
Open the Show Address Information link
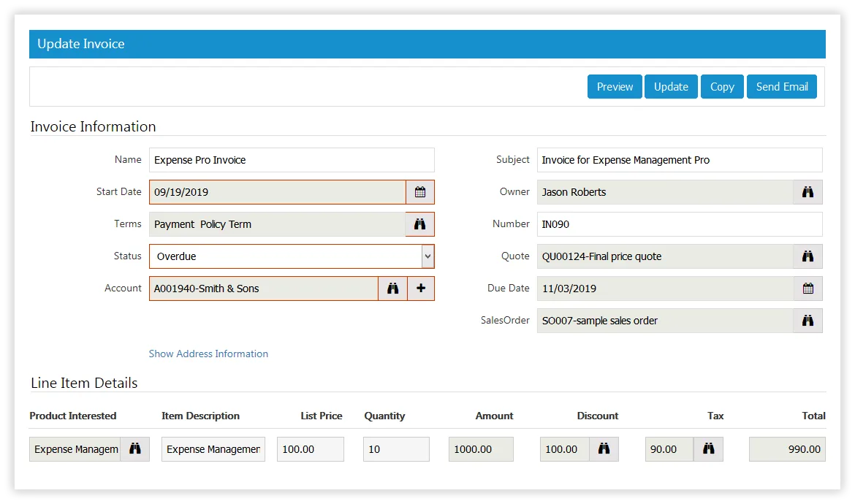(208, 354)
